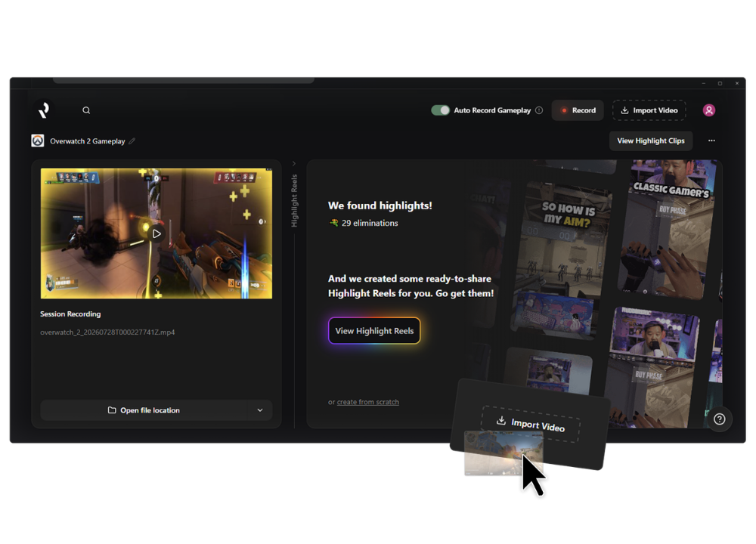Minimize the application window

tap(703, 83)
